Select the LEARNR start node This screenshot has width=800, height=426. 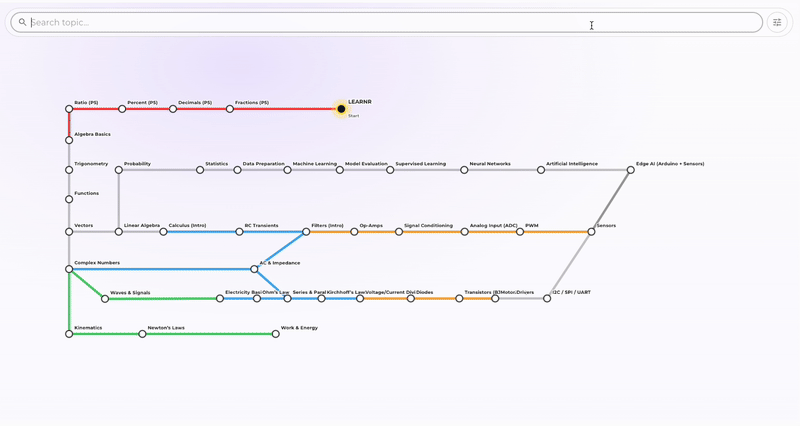341,109
